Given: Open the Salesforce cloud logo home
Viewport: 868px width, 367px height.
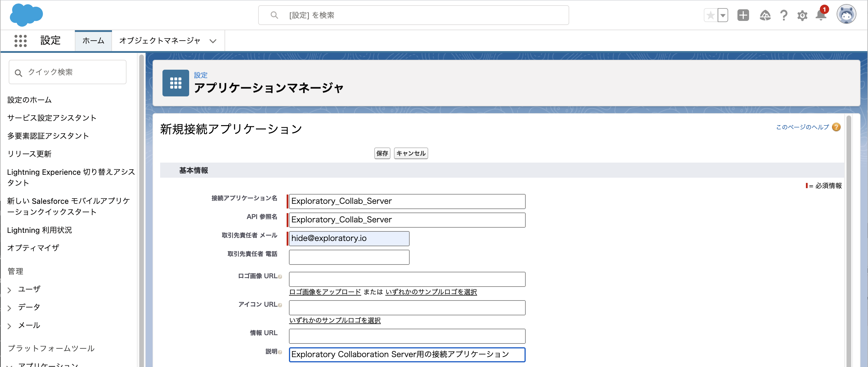Looking at the screenshot, I should [x=26, y=15].
